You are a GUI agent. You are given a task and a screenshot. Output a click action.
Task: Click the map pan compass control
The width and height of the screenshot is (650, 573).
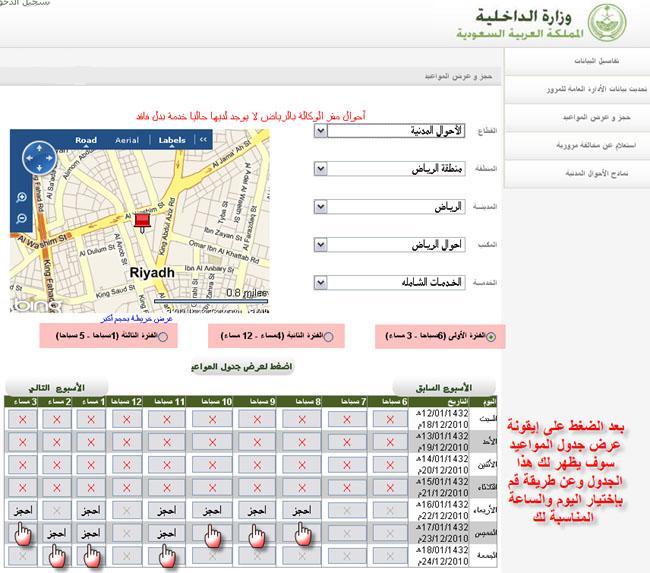[39, 158]
